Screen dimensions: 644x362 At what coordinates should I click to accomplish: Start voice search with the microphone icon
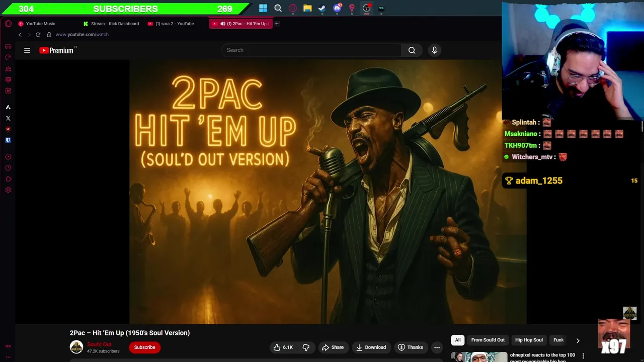point(435,50)
